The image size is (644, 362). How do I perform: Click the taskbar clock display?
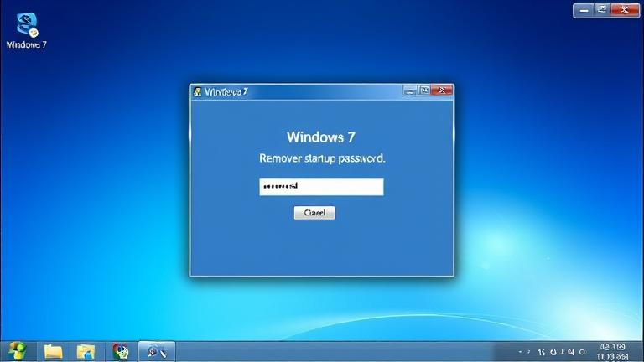pyautogui.click(x=612, y=352)
